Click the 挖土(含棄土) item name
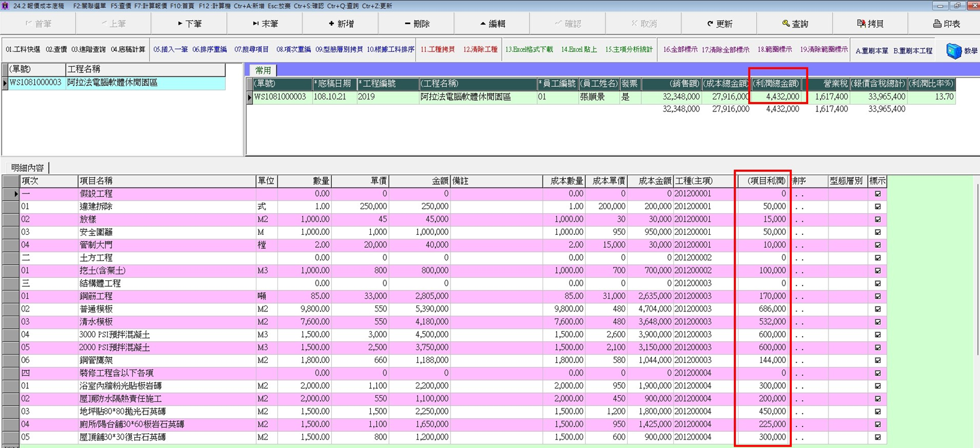Image resolution: width=980 pixels, height=448 pixels. [x=167, y=271]
